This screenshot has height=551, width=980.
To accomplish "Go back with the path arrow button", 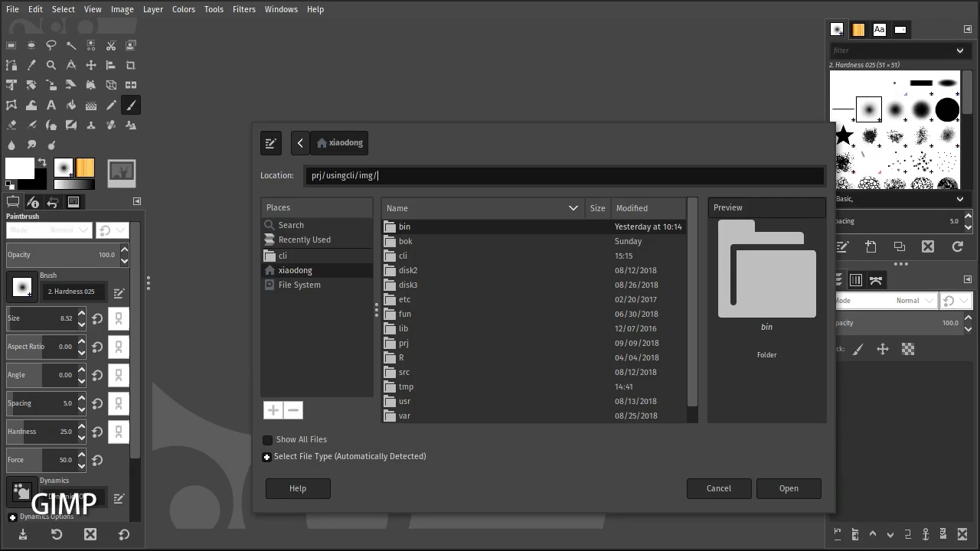I will click(300, 143).
